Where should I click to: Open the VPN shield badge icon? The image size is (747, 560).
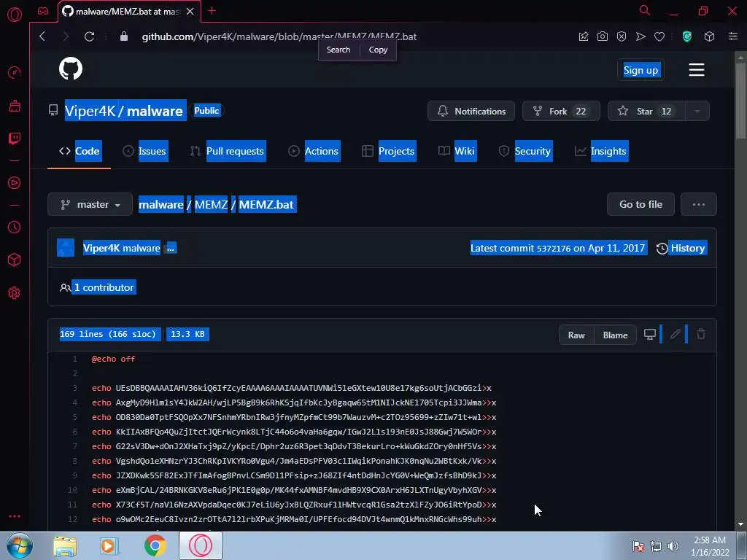(687, 36)
